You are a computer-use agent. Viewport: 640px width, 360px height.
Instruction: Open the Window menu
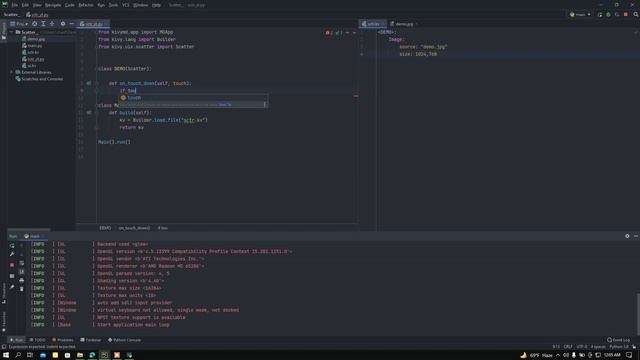140,5
